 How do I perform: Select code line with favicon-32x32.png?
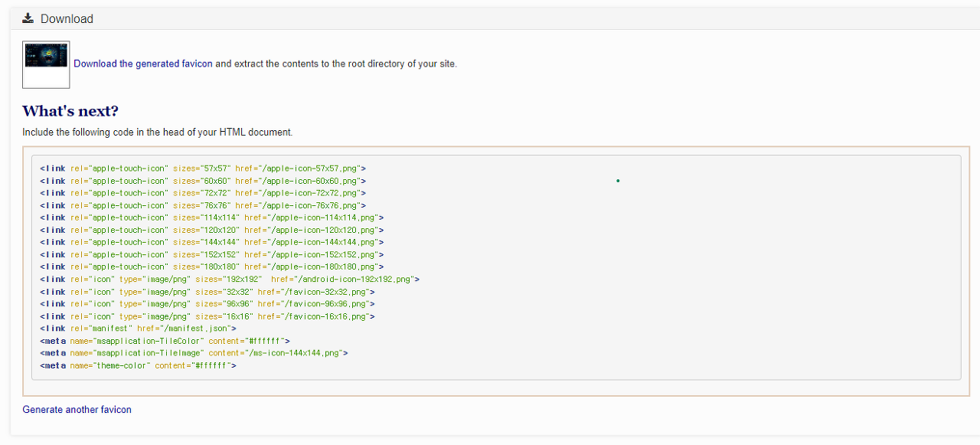tap(207, 292)
